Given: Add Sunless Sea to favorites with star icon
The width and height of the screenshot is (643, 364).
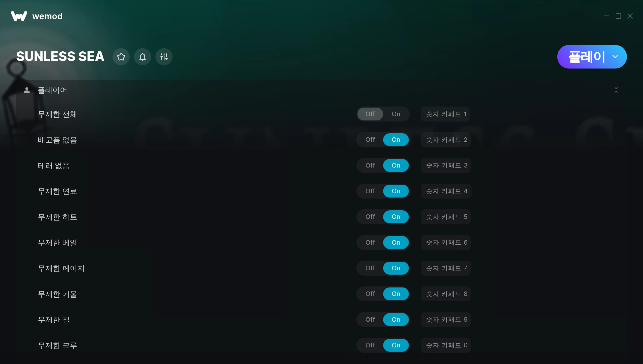Looking at the screenshot, I should (x=121, y=57).
